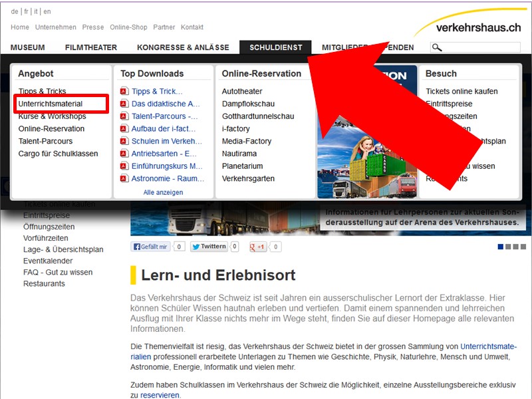The width and height of the screenshot is (532, 399).
Task: Switch language to 'en'
Action: point(47,12)
